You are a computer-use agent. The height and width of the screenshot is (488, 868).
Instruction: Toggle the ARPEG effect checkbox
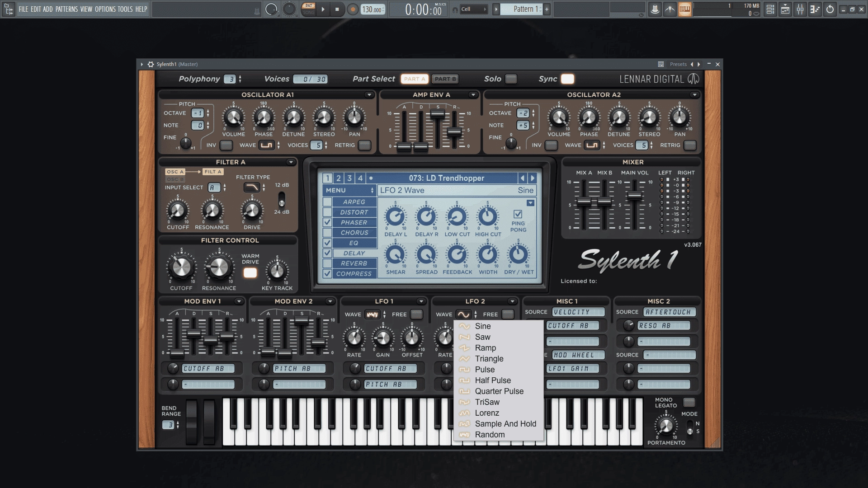[x=327, y=202]
